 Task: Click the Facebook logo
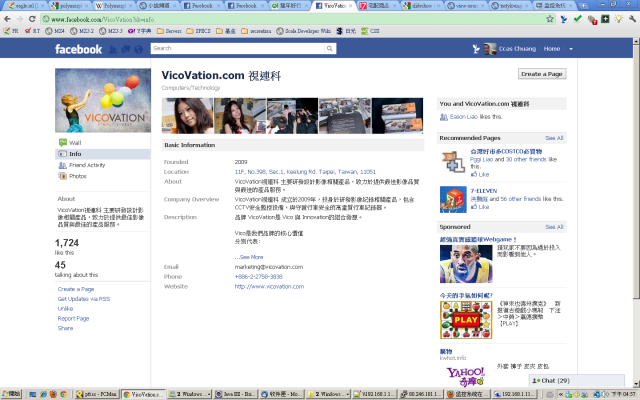(x=78, y=49)
